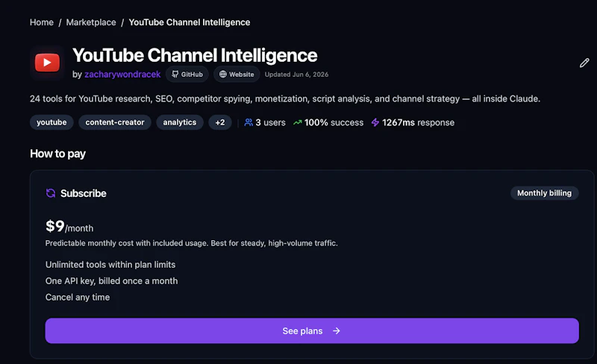Click 'Predictable monthly cost with included usage' text

pyautogui.click(x=192, y=243)
